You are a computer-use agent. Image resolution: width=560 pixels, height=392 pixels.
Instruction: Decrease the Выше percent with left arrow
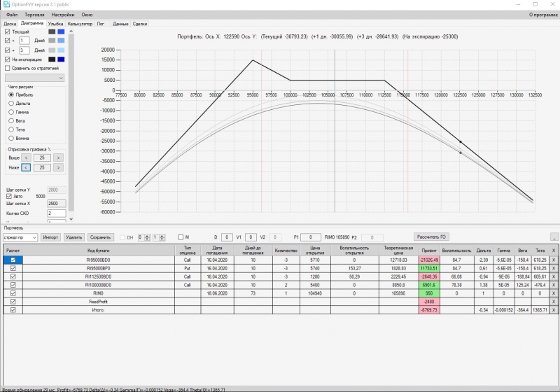pyautogui.click(x=26, y=157)
